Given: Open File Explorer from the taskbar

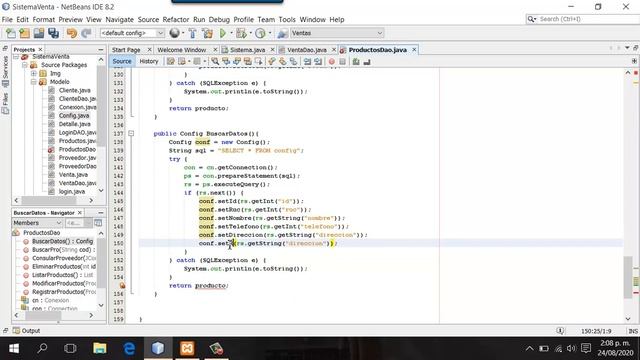Looking at the screenshot, I should coord(100,348).
